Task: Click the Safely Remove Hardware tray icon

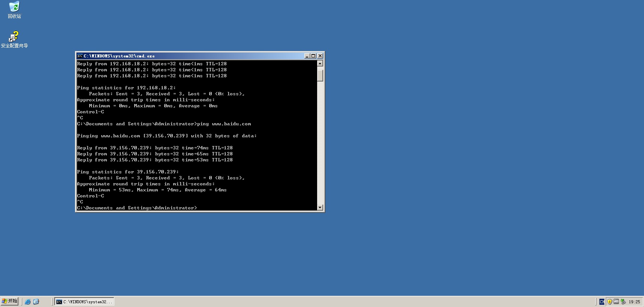Action: pyautogui.click(x=623, y=302)
